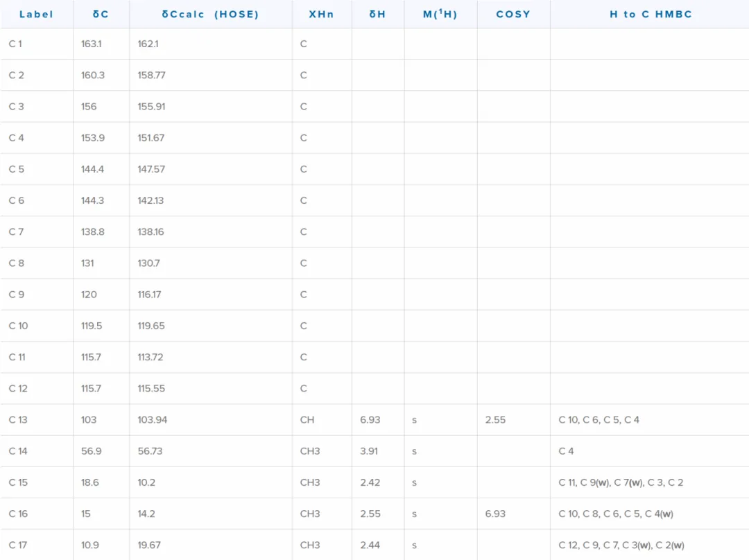The height and width of the screenshot is (560, 749).
Task: Click the CH3 cell in row C 14
Action: pyautogui.click(x=310, y=451)
